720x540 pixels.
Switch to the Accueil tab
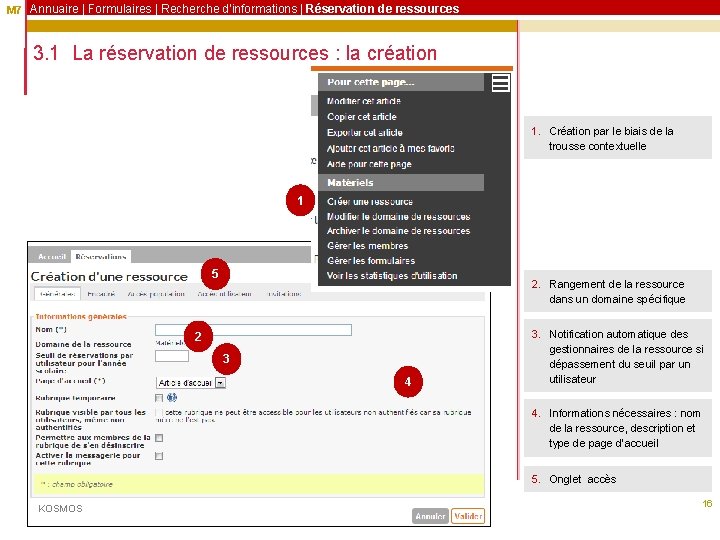pos(51,257)
